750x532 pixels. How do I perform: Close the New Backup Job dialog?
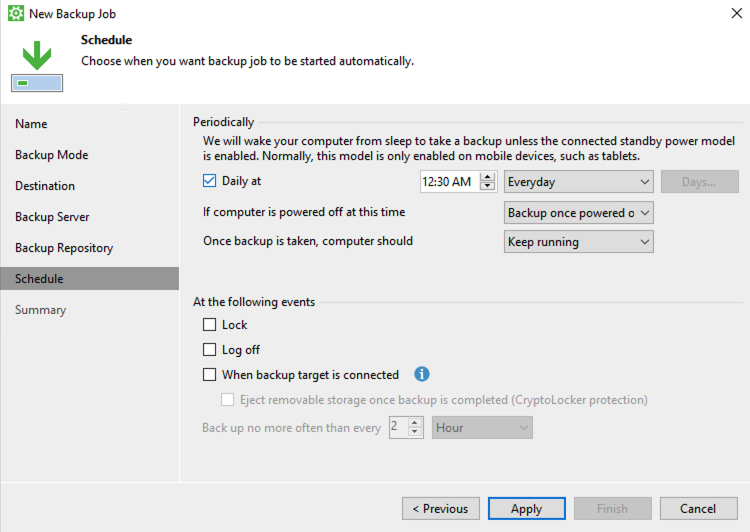pyautogui.click(x=737, y=13)
